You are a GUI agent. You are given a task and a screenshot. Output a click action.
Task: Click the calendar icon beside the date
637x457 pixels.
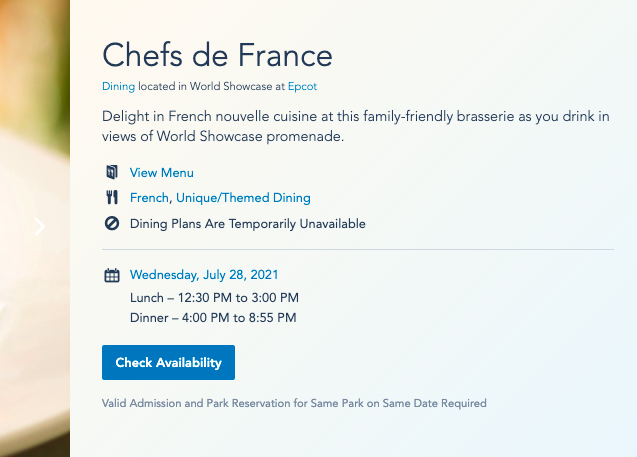click(x=111, y=275)
